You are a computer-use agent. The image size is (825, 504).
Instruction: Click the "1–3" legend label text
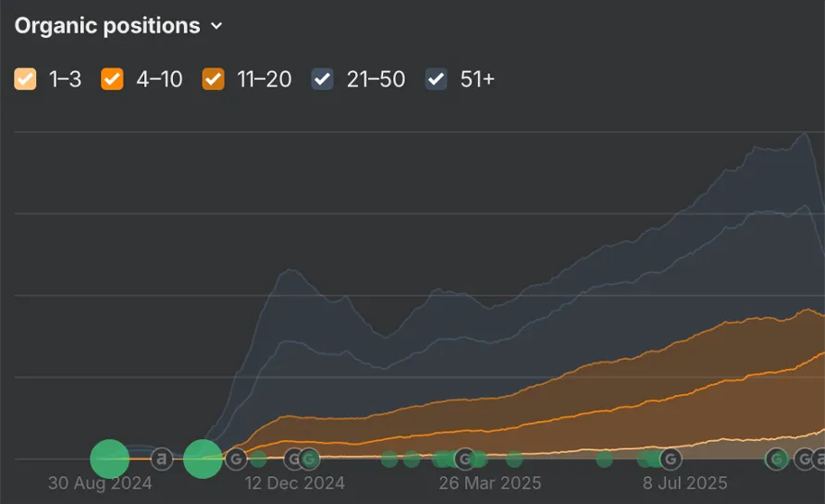point(66,80)
